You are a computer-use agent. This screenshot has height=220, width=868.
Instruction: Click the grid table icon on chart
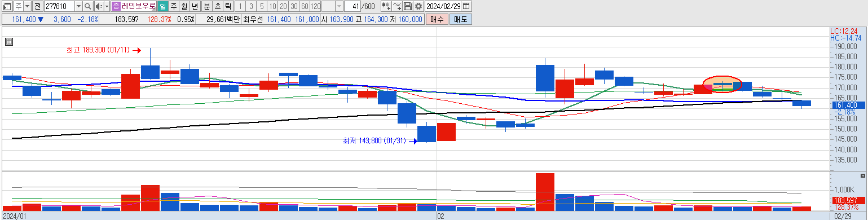click(8, 41)
